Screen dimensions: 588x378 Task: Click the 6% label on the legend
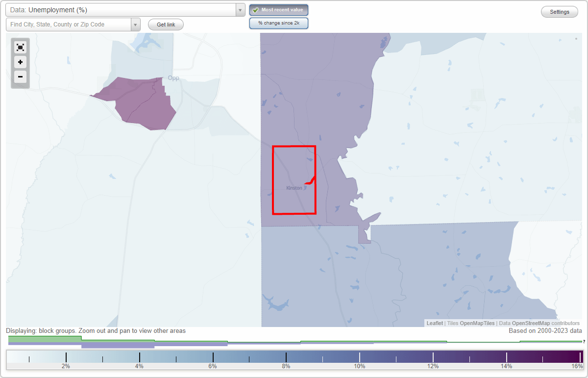(213, 366)
